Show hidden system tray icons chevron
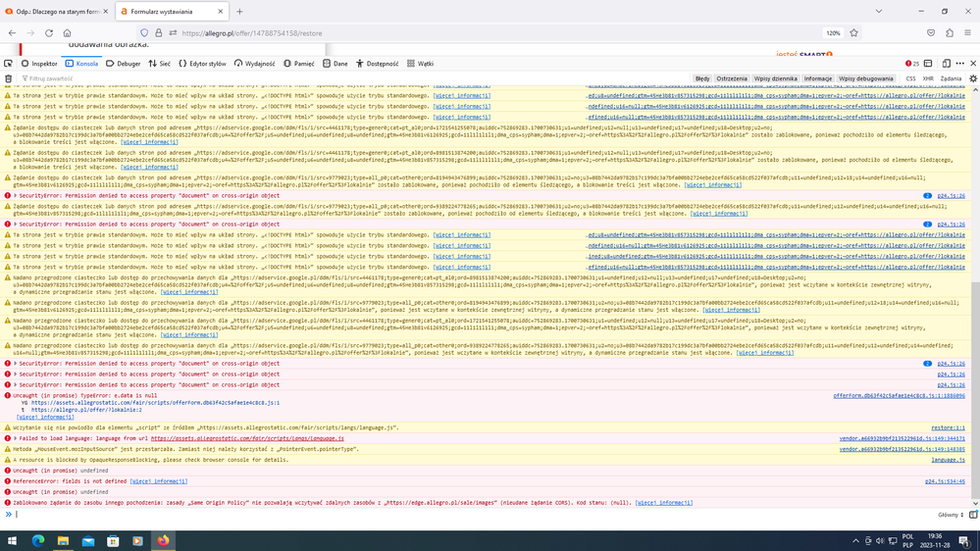Screen dimensions: 980x551 pyautogui.click(x=855, y=541)
